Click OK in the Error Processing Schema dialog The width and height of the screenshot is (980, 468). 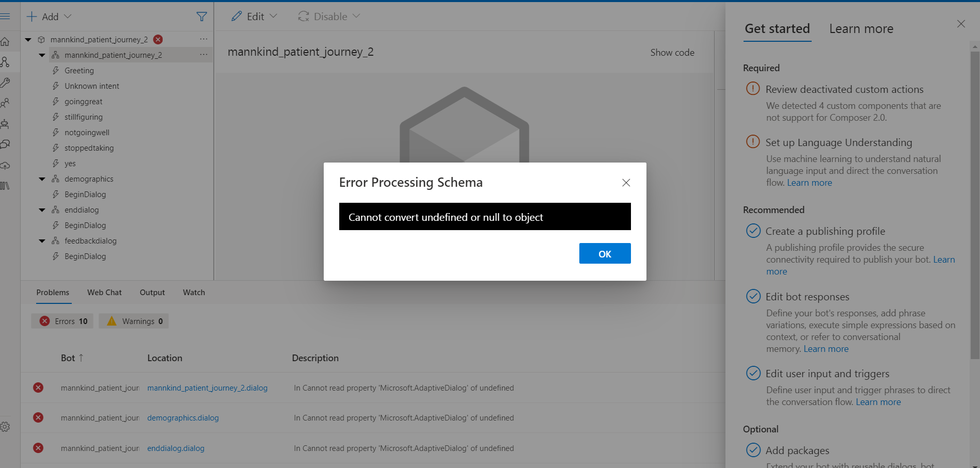pyautogui.click(x=605, y=253)
